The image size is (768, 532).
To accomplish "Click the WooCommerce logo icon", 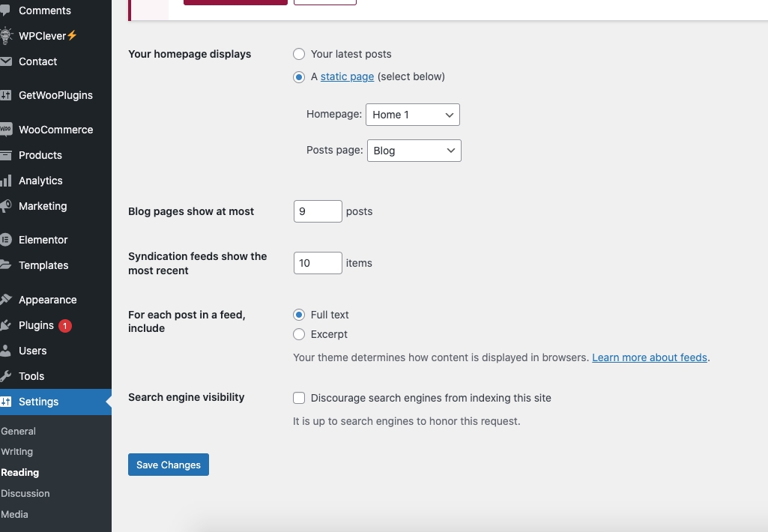I will pos(6,130).
